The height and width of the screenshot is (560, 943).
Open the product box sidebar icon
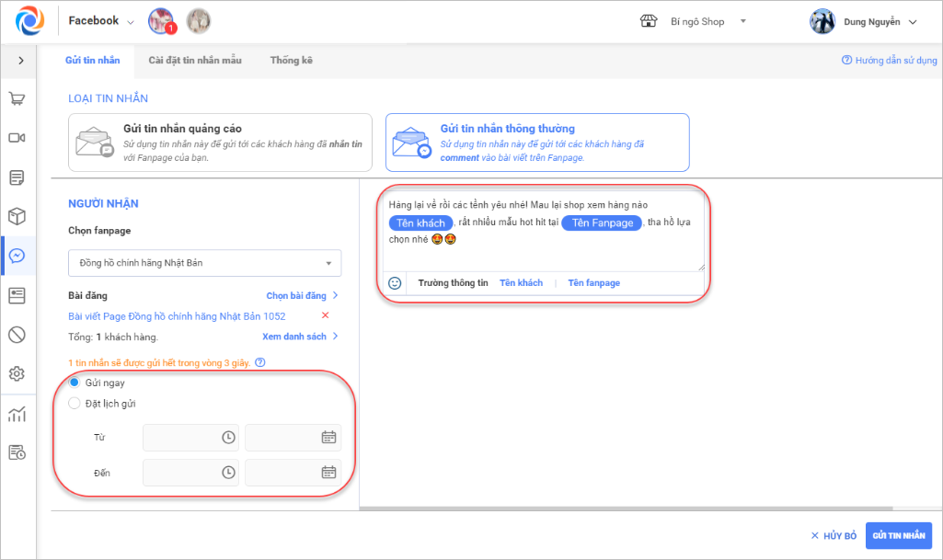tap(17, 216)
